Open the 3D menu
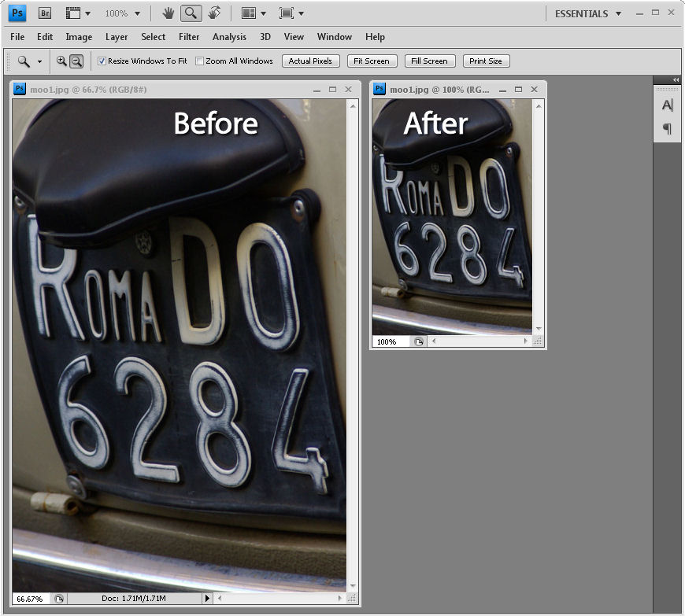Image resolution: width=685 pixels, height=616 pixels. click(265, 37)
